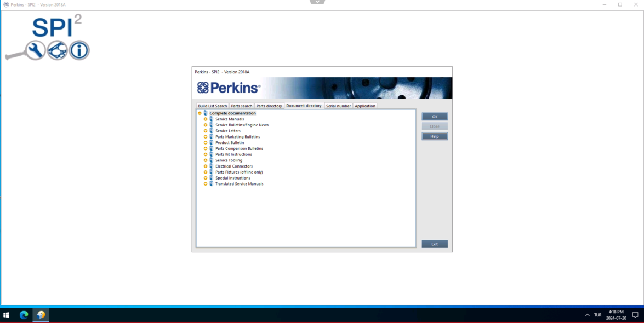
Task: Click the book icon beside Service Manuals
Action: (x=212, y=119)
